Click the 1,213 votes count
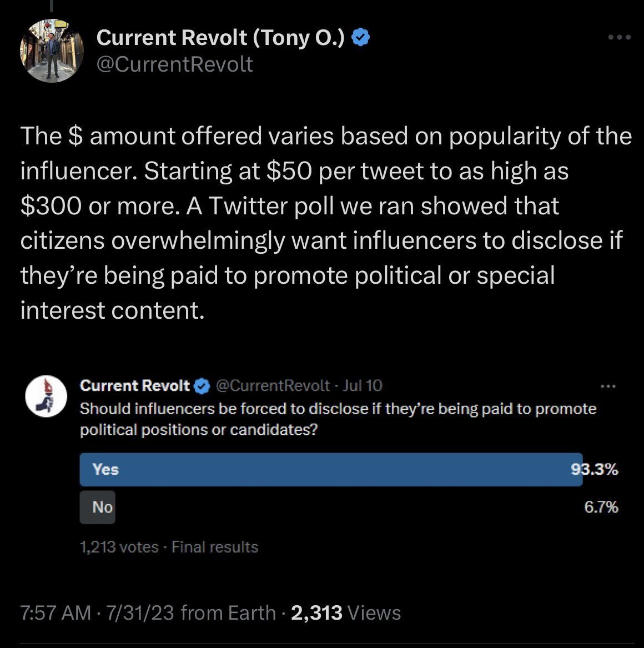 119,547
